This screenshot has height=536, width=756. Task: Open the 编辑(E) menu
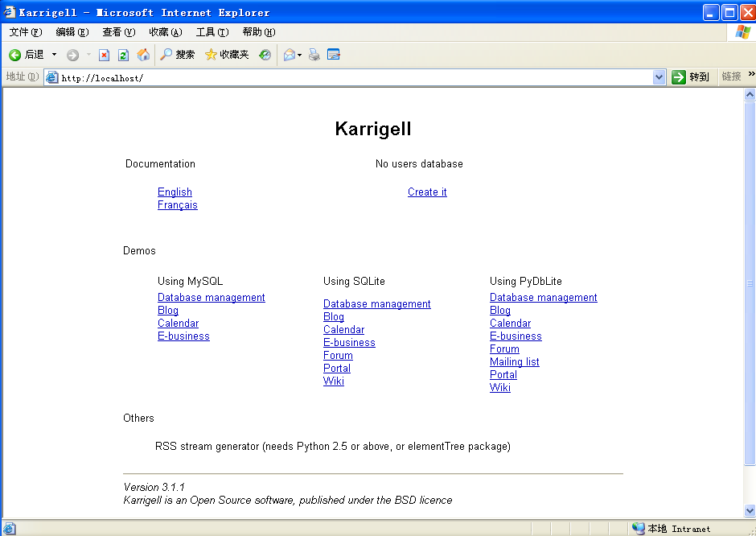click(72, 32)
